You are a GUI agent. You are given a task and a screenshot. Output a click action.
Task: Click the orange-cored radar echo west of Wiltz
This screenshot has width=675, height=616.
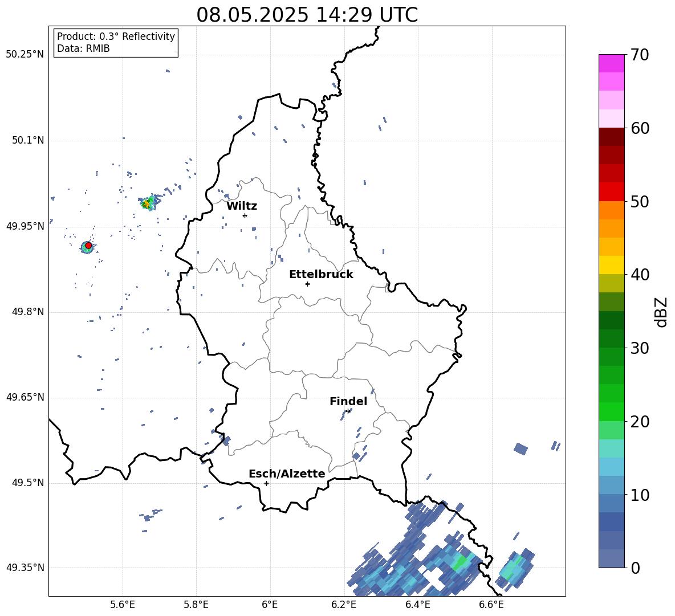tap(149, 203)
